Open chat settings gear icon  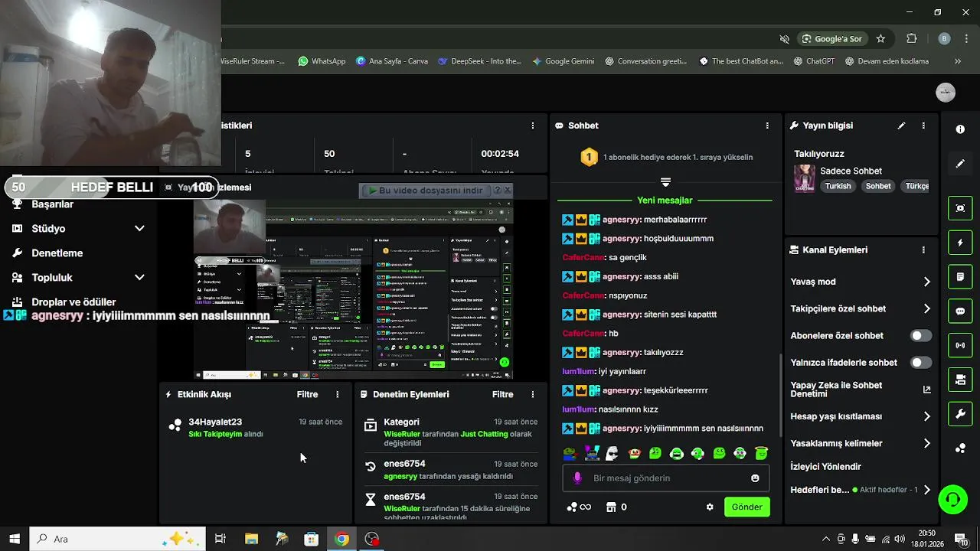[x=710, y=507]
